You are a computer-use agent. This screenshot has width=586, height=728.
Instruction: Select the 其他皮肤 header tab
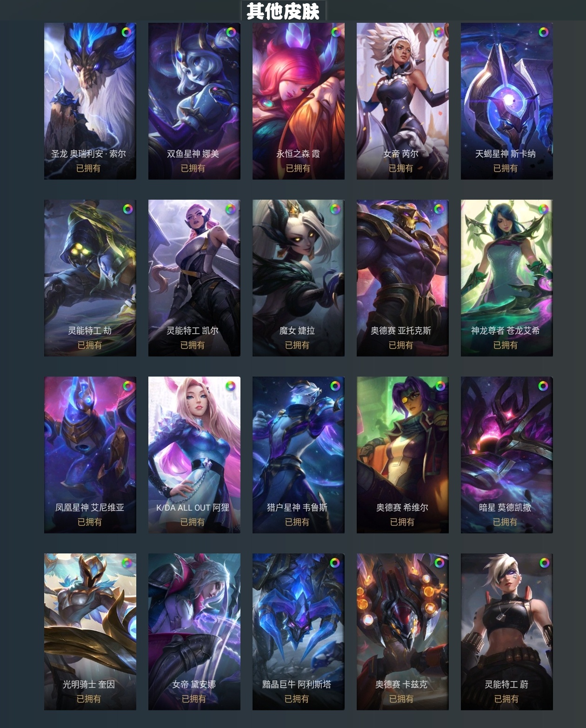(x=283, y=11)
